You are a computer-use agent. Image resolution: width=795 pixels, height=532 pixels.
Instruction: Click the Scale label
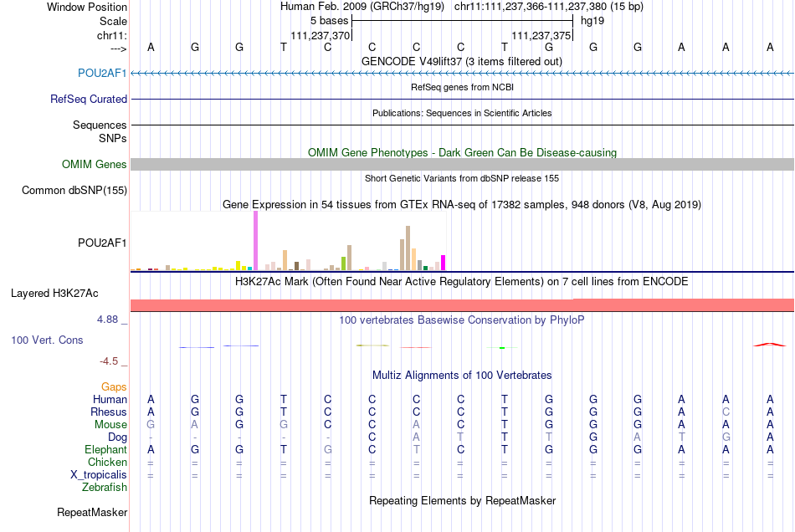click(x=113, y=21)
